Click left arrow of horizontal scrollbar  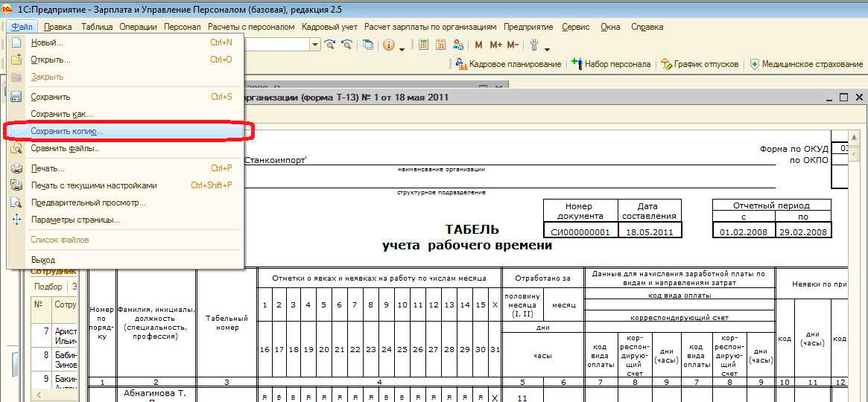pyautogui.click(x=38, y=395)
